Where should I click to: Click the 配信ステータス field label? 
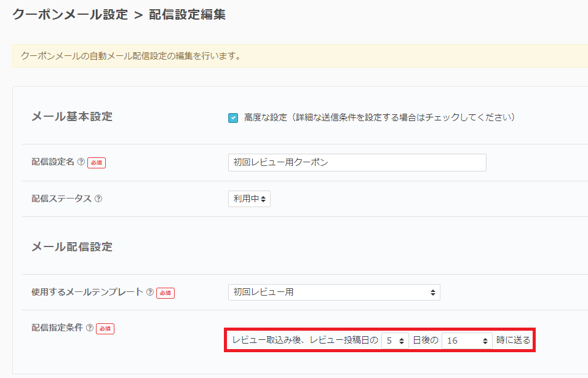[x=62, y=199]
